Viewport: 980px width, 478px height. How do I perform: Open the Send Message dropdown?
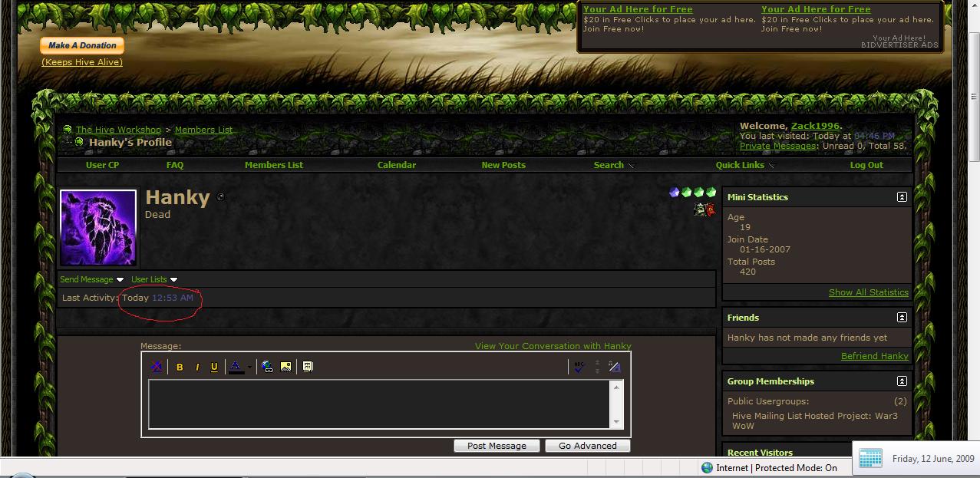point(92,279)
